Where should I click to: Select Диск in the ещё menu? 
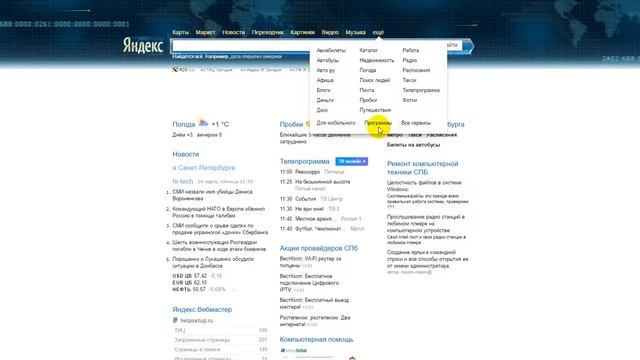(322, 110)
